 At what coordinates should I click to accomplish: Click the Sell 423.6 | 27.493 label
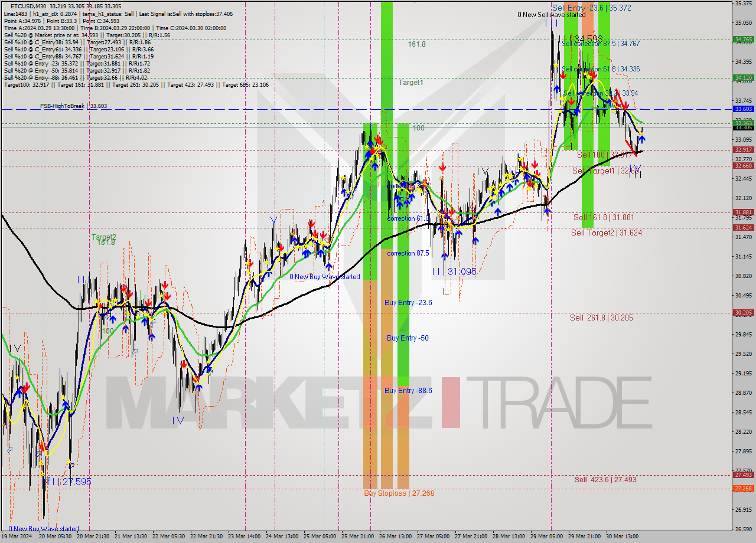(605, 479)
